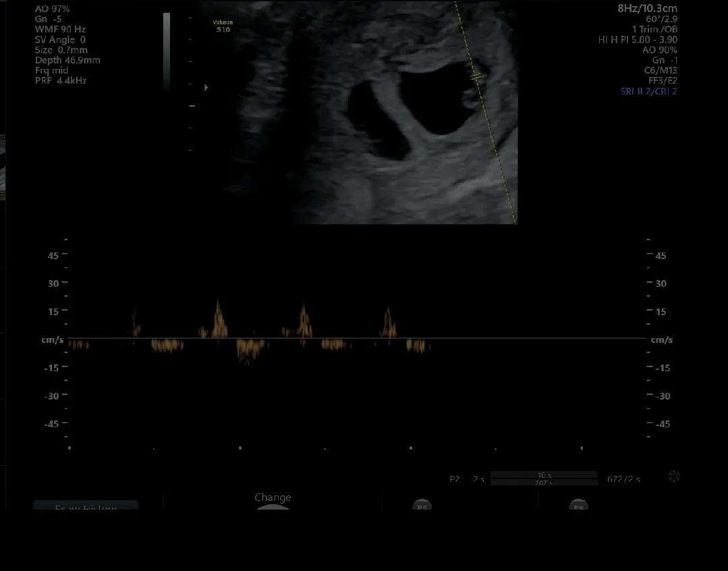Viewport: 728px width, 571px height.
Task: Click the cine progress bar showing 10 s
Action: point(544,475)
